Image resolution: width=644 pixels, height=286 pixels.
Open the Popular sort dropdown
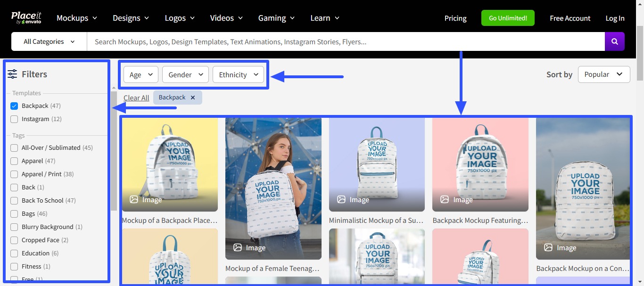(604, 74)
